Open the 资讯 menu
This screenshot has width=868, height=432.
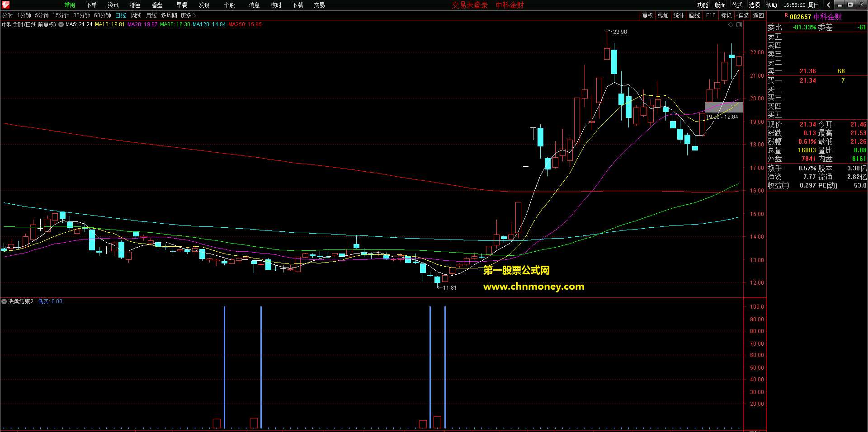coord(113,5)
